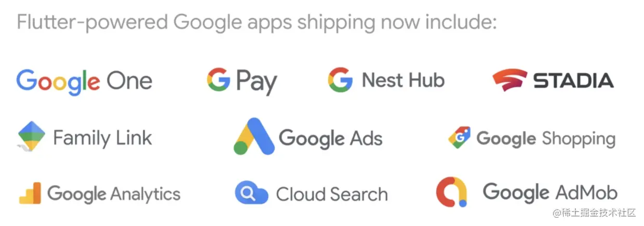Select the red Stadia logo icon

(x=513, y=81)
